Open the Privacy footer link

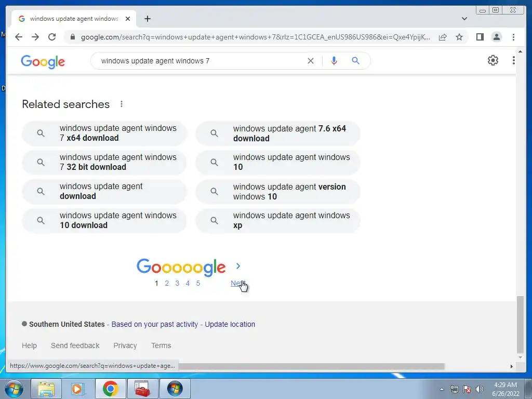[125, 345]
